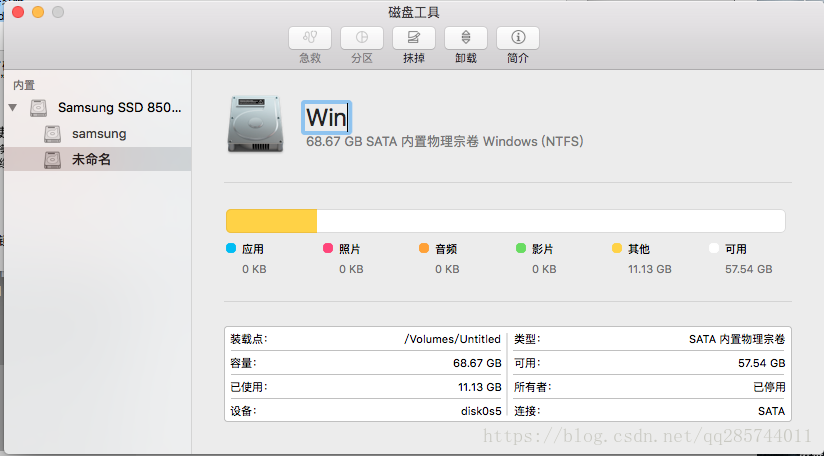
Task: Click the yellow used segment of storage bar
Action: point(272,221)
